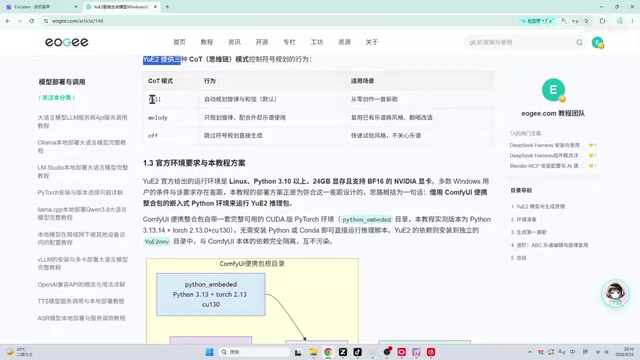Screen dimensions: 640x360
Task: Open the TikTok-style icon in the taskbar
Action: coord(358,352)
